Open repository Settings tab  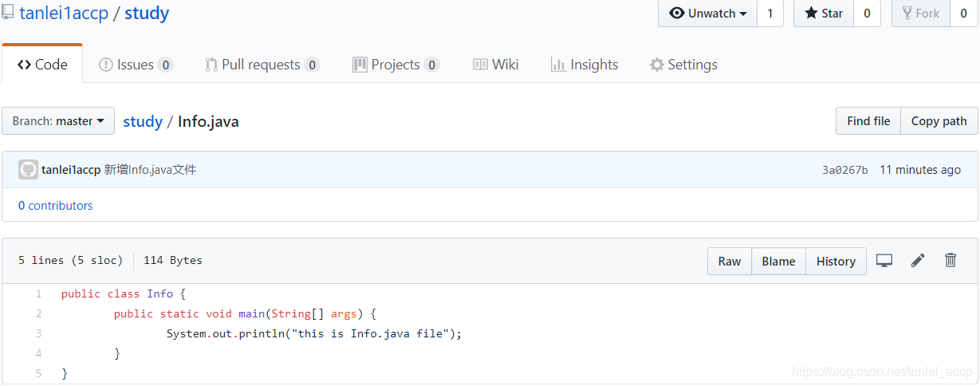[x=683, y=65]
